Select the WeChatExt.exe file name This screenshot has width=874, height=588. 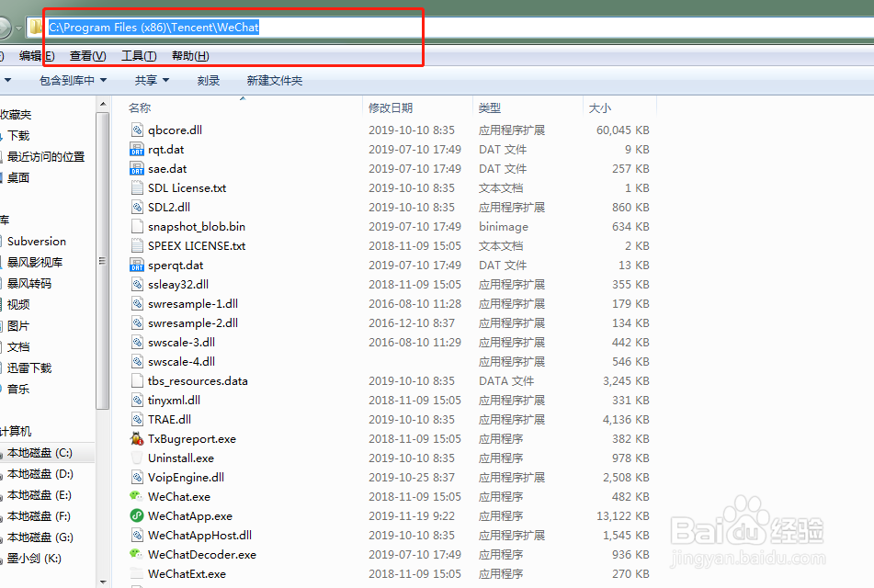[x=187, y=573]
